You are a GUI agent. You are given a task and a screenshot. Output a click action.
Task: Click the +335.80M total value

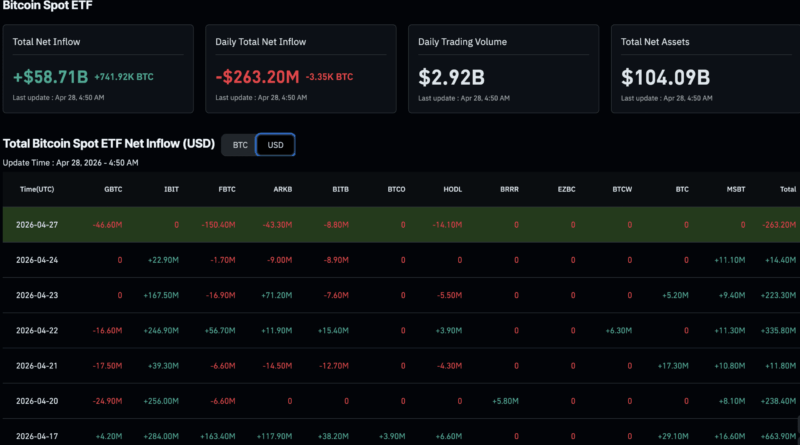point(777,331)
